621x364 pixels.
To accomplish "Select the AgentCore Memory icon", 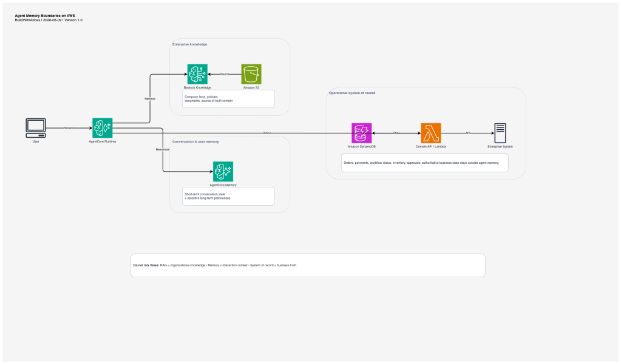I will click(x=223, y=171).
